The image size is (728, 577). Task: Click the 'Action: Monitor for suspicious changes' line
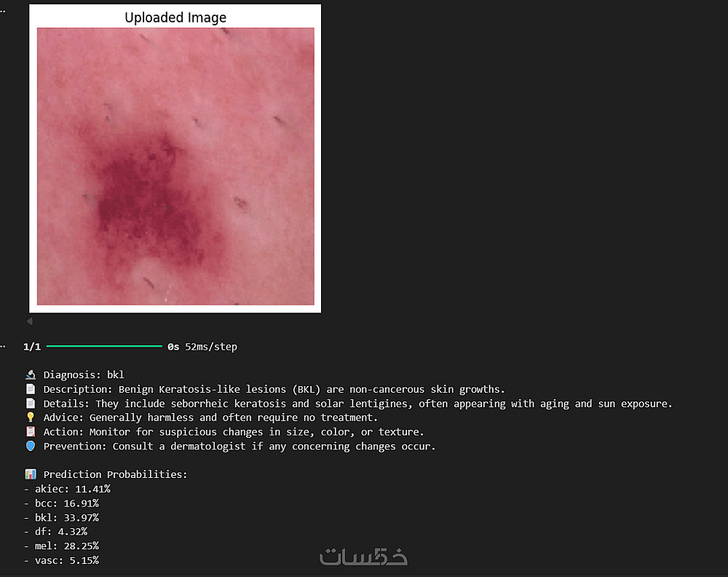coord(234,432)
